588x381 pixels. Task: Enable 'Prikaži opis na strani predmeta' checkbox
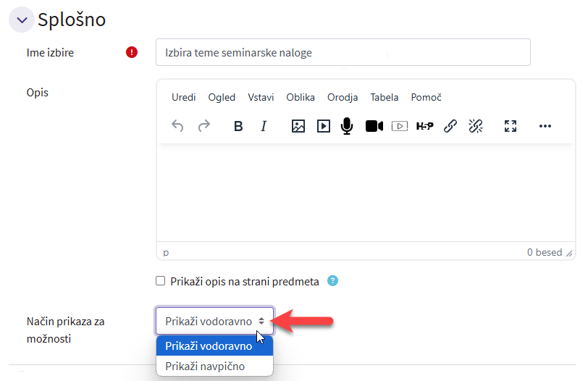click(x=161, y=281)
